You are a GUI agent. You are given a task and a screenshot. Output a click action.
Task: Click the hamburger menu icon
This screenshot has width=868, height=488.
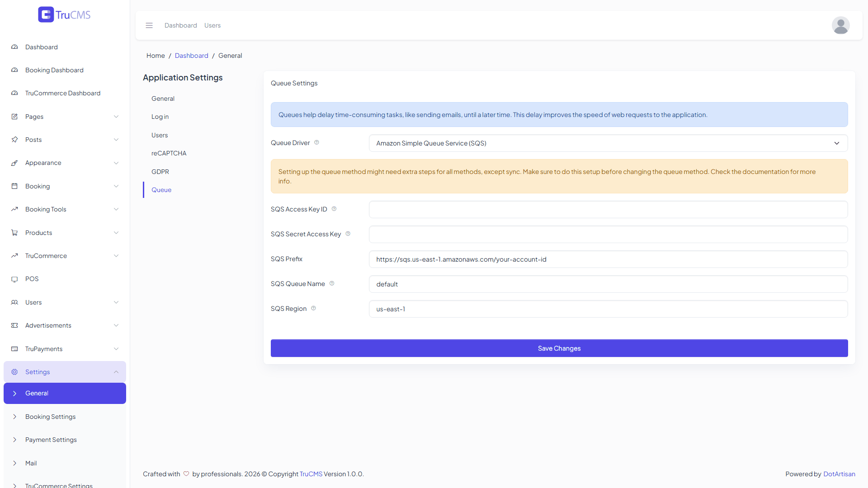click(x=149, y=25)
